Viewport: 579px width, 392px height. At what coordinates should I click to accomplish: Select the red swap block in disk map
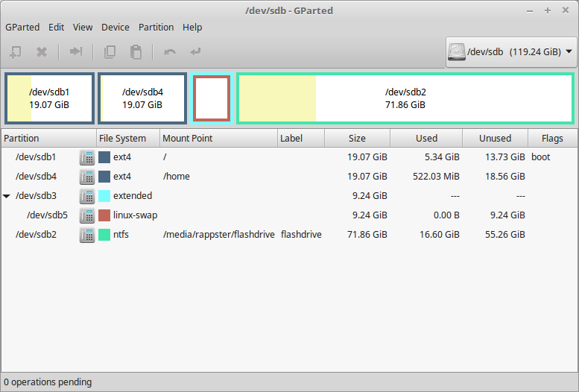pos(212,98)
